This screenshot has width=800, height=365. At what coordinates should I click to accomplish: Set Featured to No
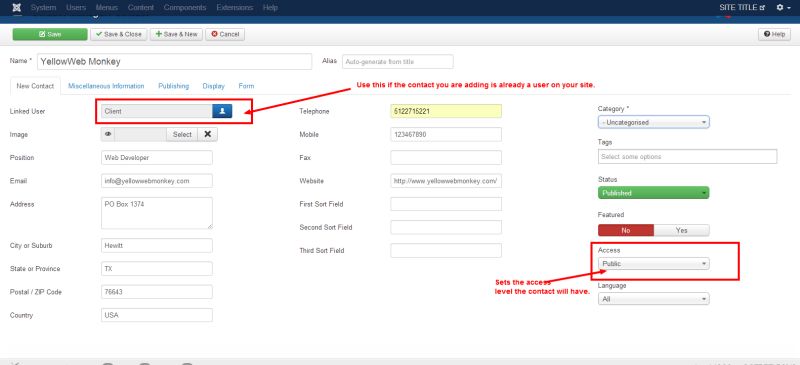(626, 230)
